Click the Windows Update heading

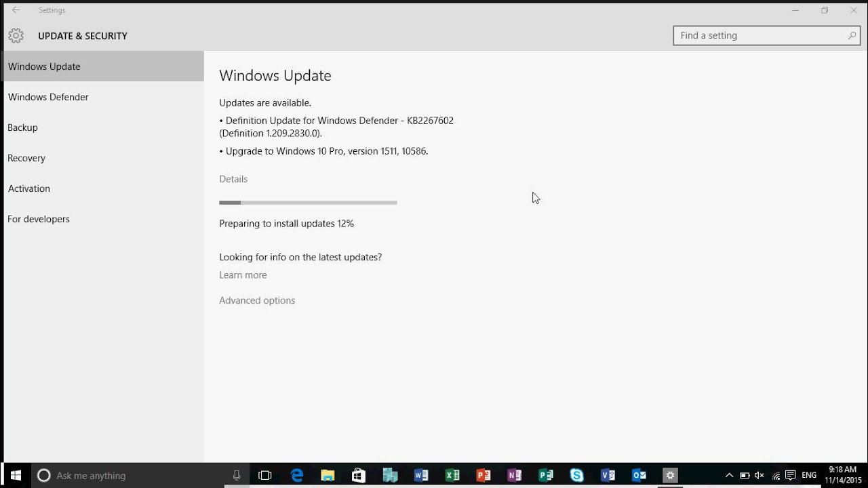point(275,76)
